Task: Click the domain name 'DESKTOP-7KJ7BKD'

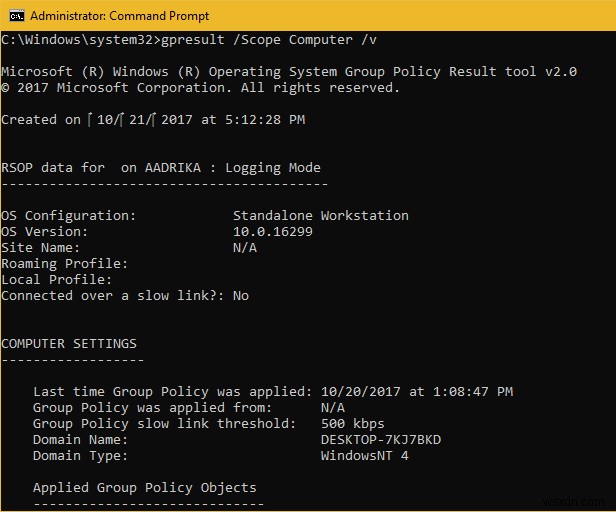Action: point(381,440)
